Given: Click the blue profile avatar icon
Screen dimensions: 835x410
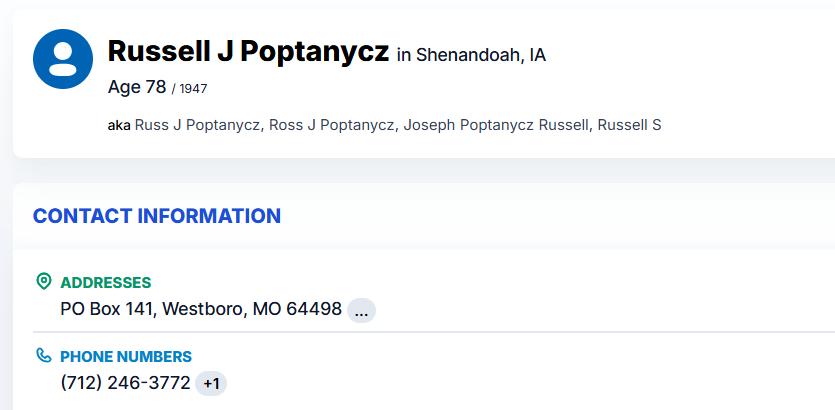Looking at the screenshot, I should tap(63, 59).
